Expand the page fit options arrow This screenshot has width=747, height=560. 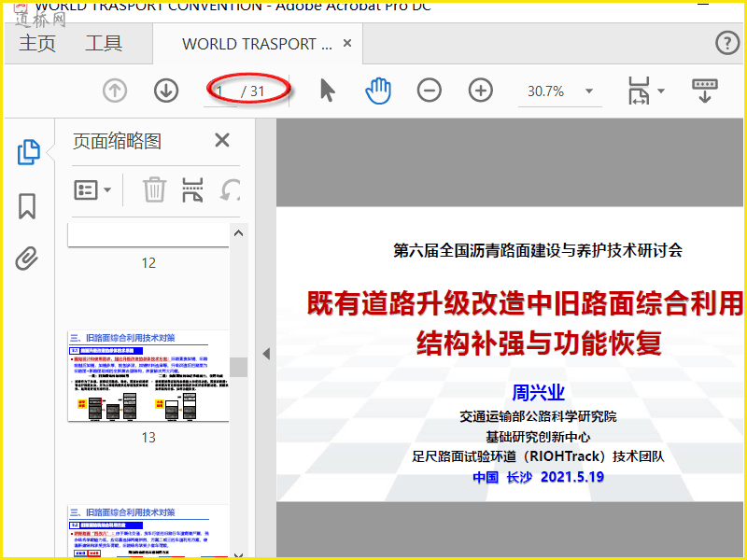(661, 91)
